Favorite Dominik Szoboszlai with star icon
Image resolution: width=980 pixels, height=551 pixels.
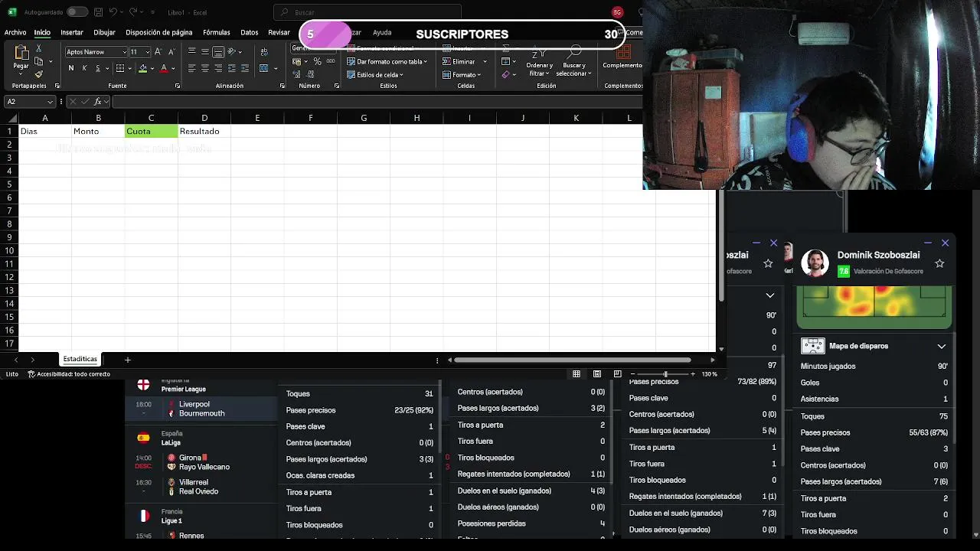pos(939,263)
